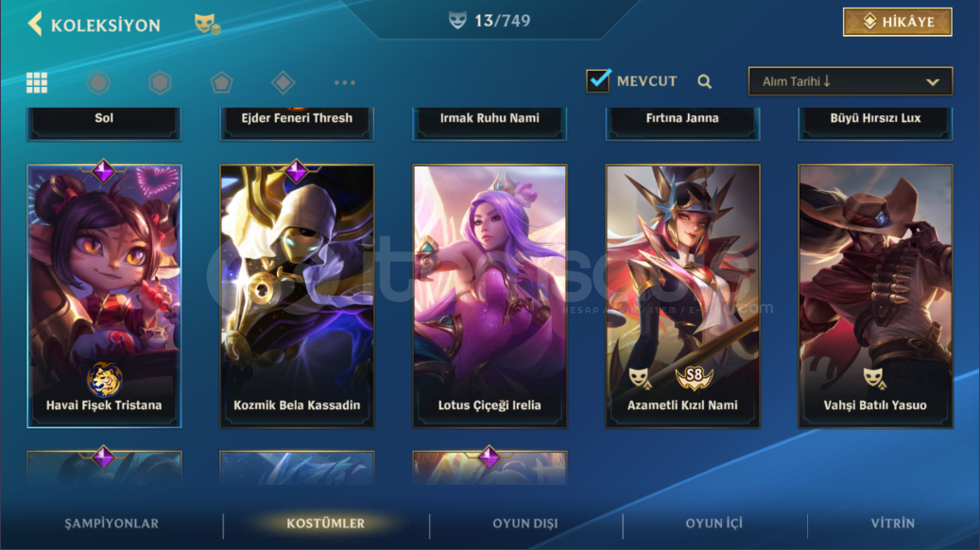Select the round rarity filter icon
This screenshot has width=980, height=550.
[x=98, y=82]
